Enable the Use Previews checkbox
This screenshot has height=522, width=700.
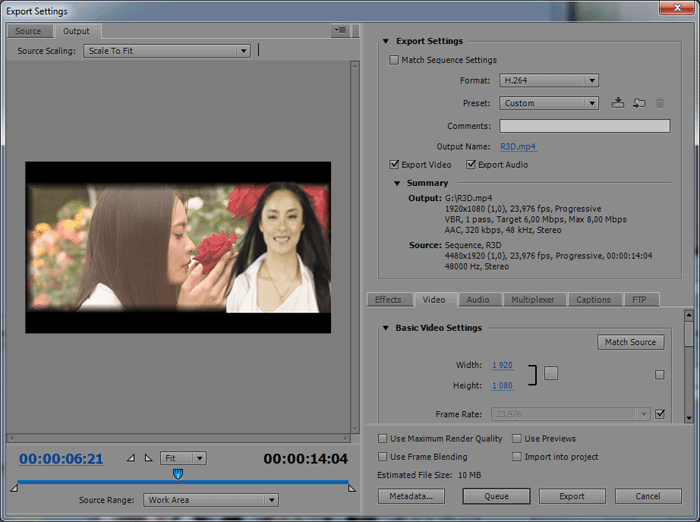(517, 438)
